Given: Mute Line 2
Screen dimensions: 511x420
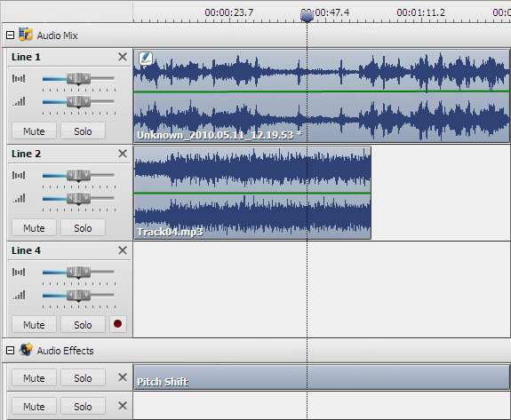Looking at the screenshot, I should (x=35, y=227).
